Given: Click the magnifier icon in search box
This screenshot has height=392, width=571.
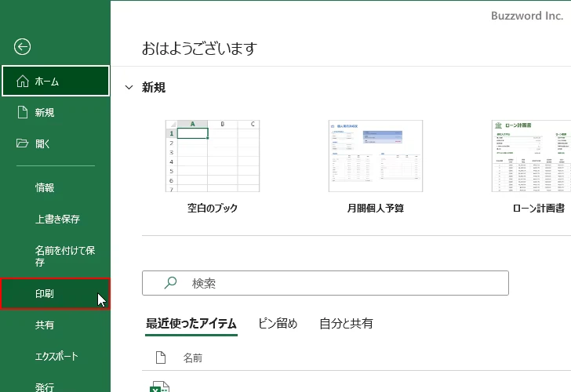Looking at the screenshot, I should [x=170, y=283].
